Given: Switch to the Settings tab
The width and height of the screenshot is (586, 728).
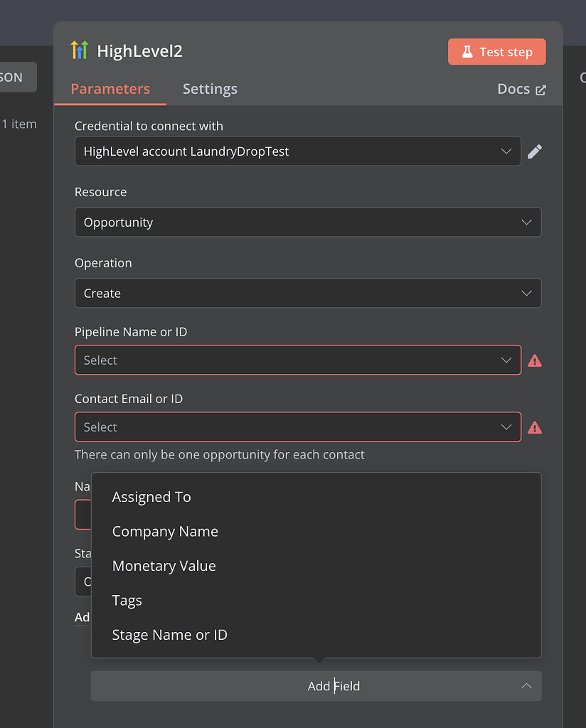Looking at the screenshot, I should point(210,89).
